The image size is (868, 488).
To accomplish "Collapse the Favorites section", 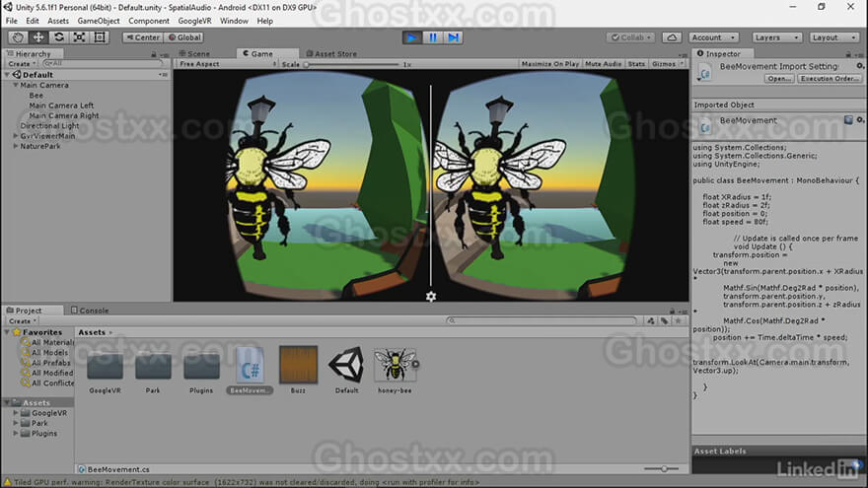I will tap(7, 332).
